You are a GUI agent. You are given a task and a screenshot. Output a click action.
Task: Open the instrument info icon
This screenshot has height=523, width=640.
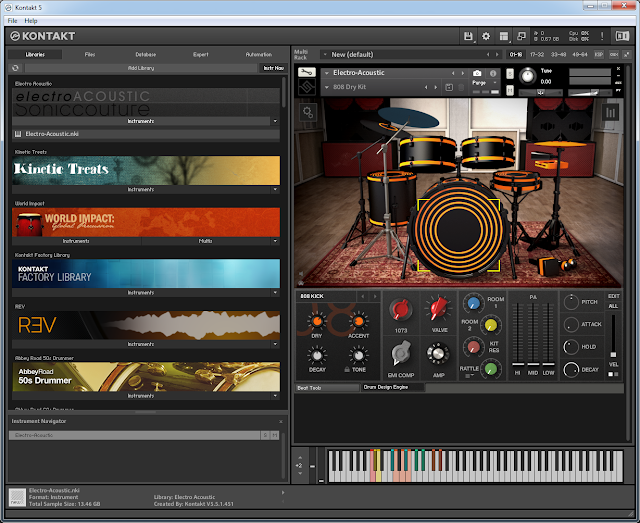pyautogui.click(x=493, y=73)
